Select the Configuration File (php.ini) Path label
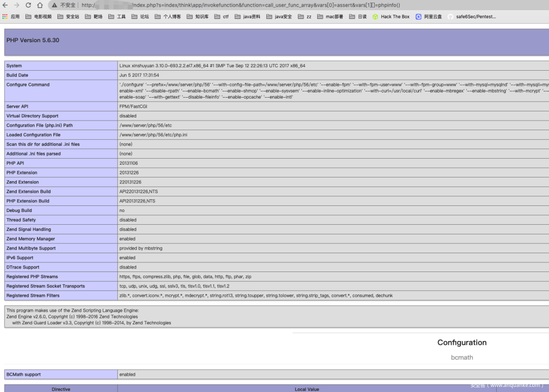Image resolution: width=549 pixels, height=392 pixels. coord(40,126)
